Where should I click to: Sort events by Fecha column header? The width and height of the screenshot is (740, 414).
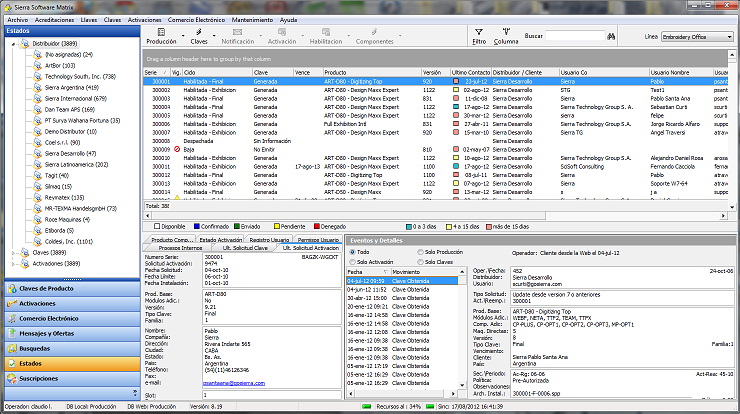pos(367,272)
